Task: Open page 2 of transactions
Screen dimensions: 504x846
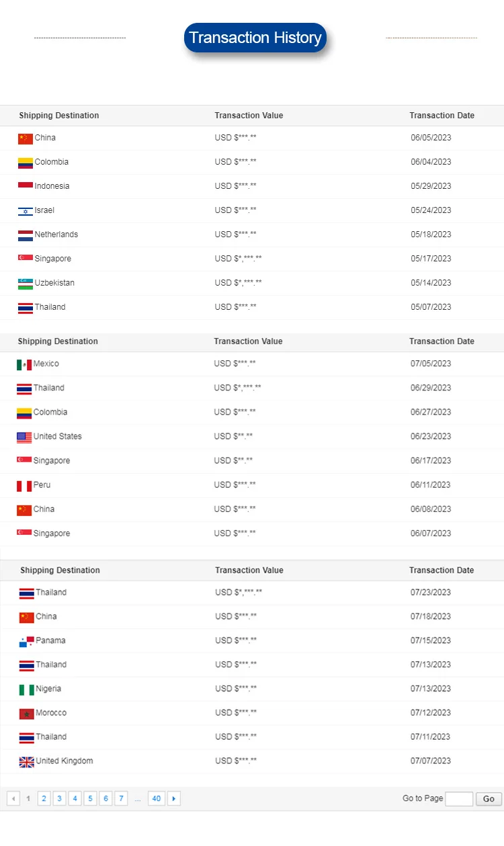Action: click(x=44, y=798)
